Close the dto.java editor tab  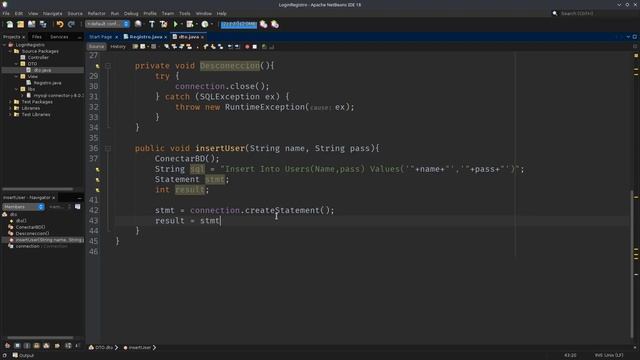pos(202,37)
